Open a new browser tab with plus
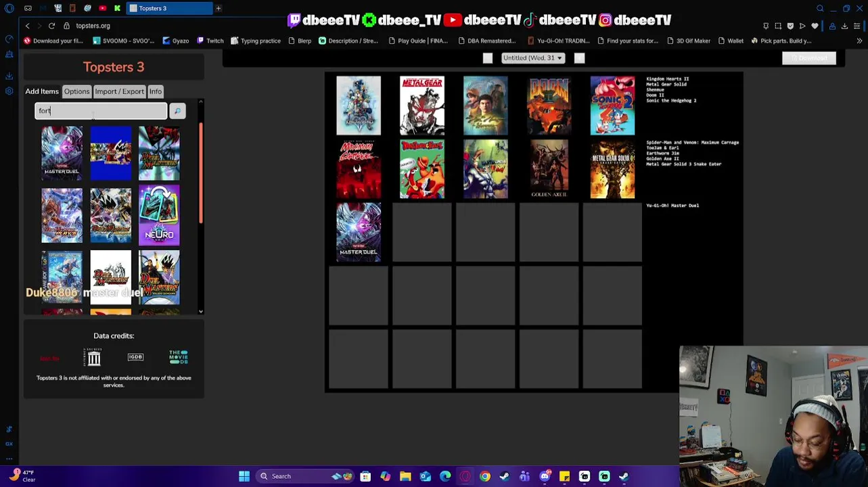 pos(219,8)
